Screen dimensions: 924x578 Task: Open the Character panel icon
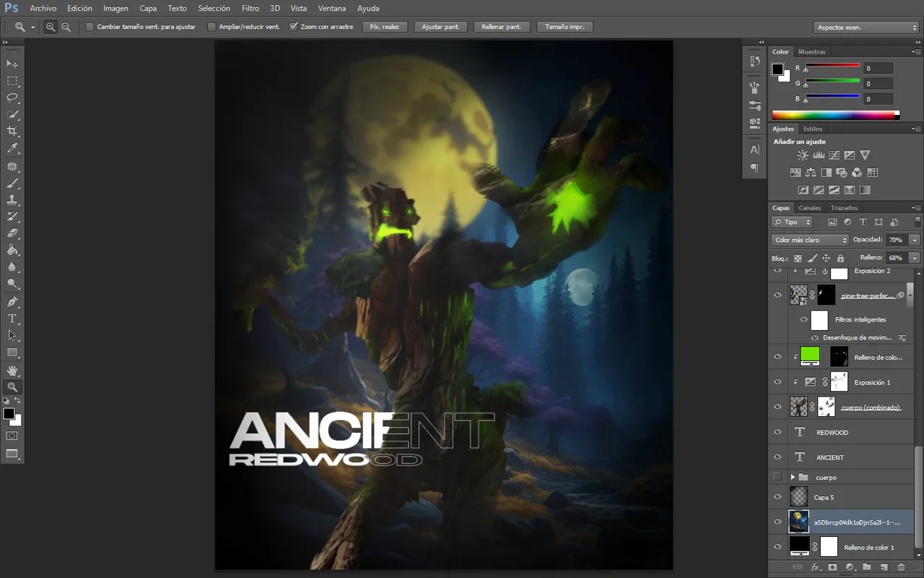pyautogui.click(x=754, y=150)
